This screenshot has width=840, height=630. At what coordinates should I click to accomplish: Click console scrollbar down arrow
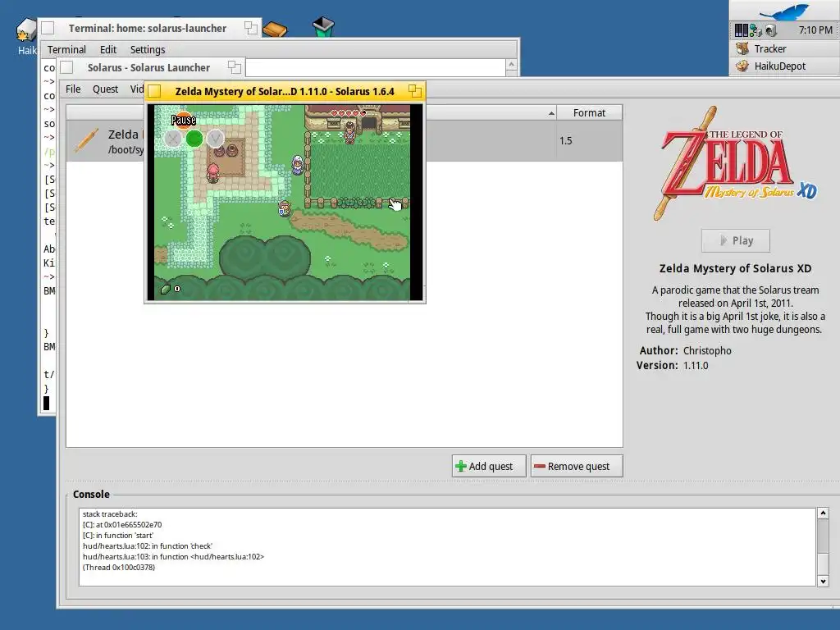point(823,582)
